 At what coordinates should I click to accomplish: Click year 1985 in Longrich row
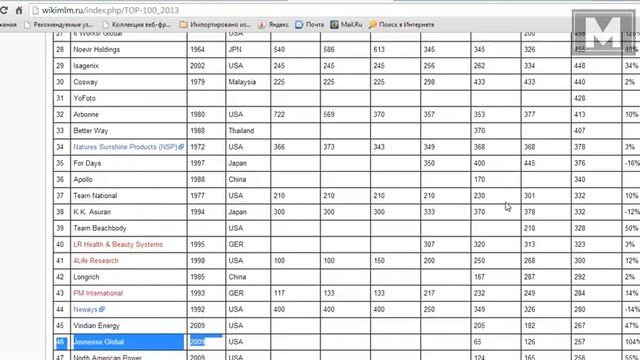(x=206, y=277)
